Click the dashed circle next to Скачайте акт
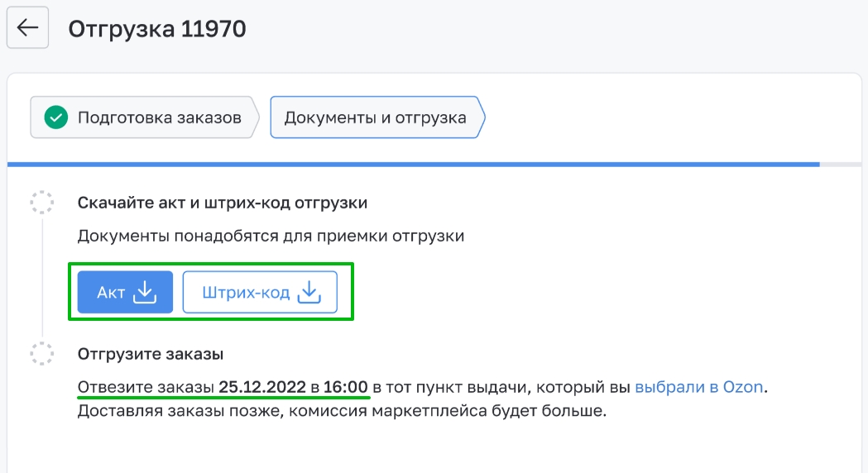The image size is (868, 473). coord(41,203)
